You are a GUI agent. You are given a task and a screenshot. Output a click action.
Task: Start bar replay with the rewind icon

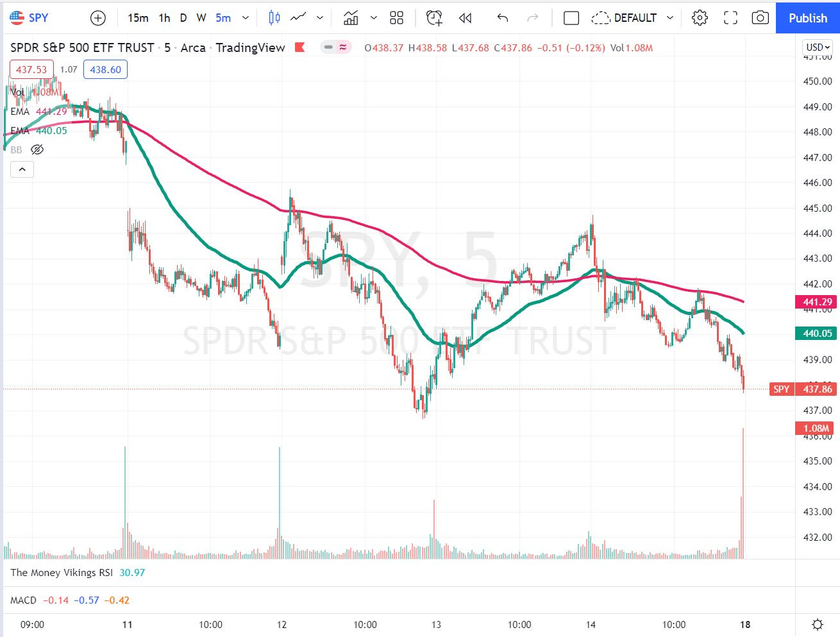click(x=466, y=18)
